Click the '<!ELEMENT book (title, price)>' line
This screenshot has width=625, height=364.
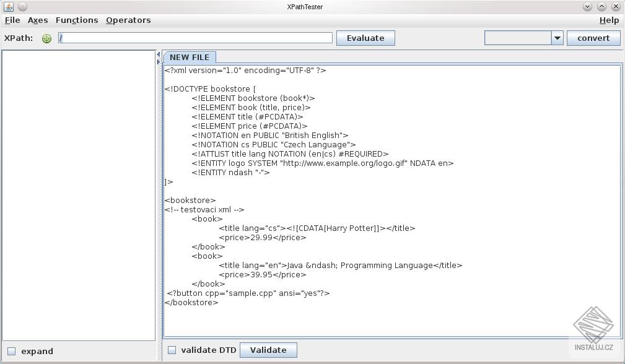tap(251, 108)
